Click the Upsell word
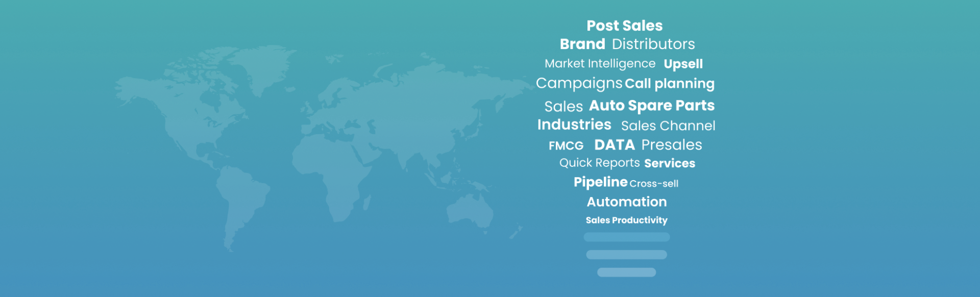The width and height of the screenshot is (980, 297). pos(683,64)
